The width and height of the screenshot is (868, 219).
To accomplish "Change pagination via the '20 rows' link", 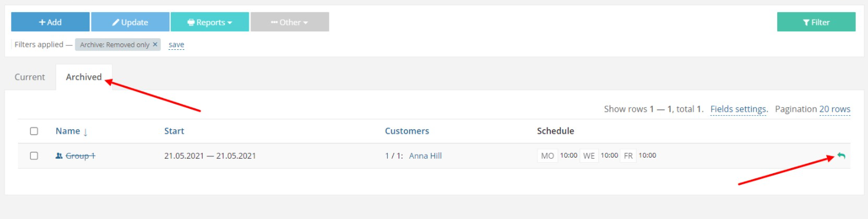I will coord(835,109).
